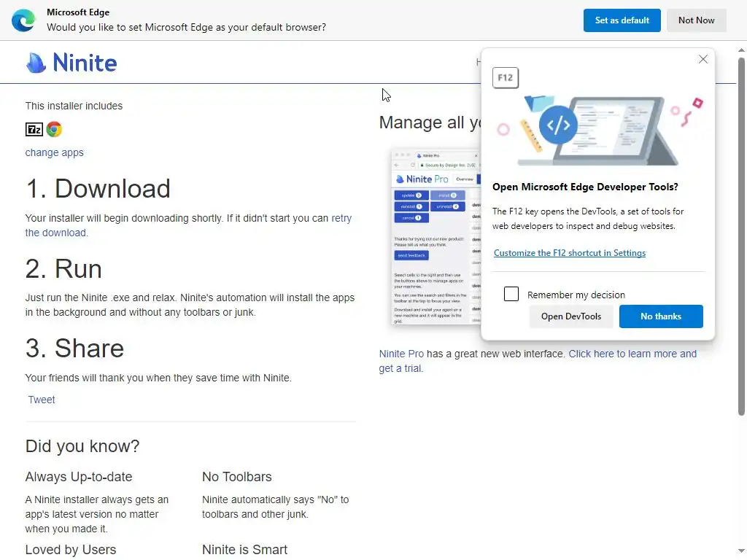Click the Chrome app icon
The height and width of the screenshot is (560, 747).
(54, 130)
